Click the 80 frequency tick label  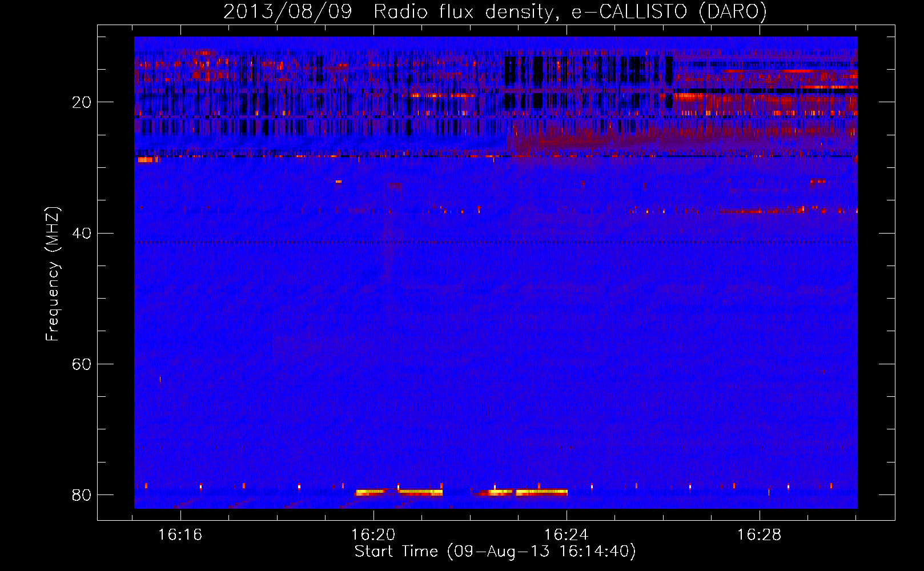(82, 495)
